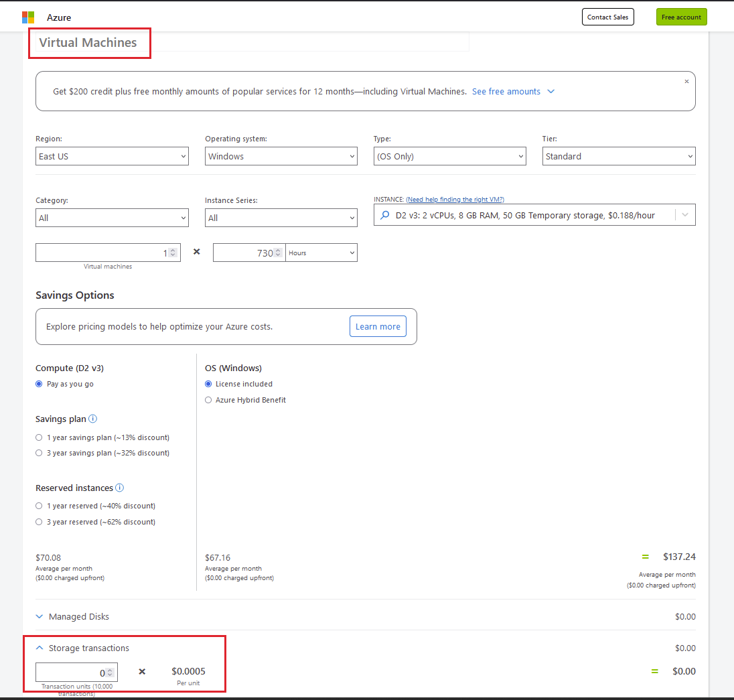Open Learn more about pricing models
734x700 pixels.
378,326
